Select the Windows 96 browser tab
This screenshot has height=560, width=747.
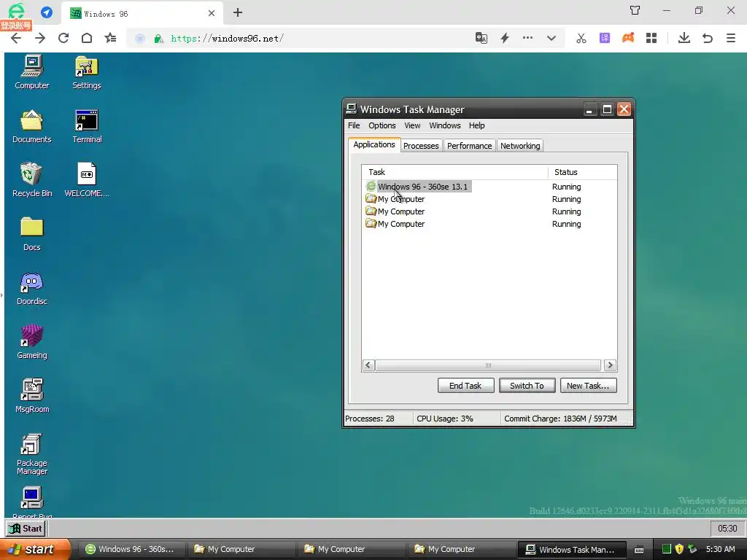[141, 13]
